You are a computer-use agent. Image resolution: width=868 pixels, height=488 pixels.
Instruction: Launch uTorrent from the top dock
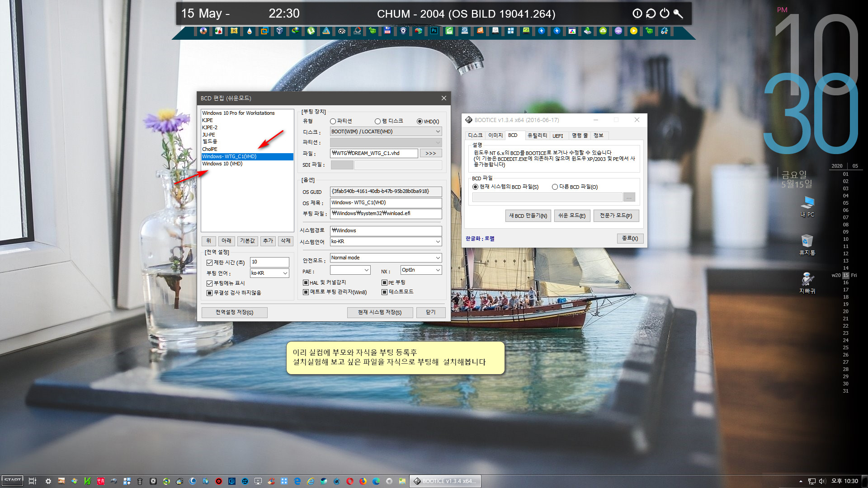pos(311,31)
